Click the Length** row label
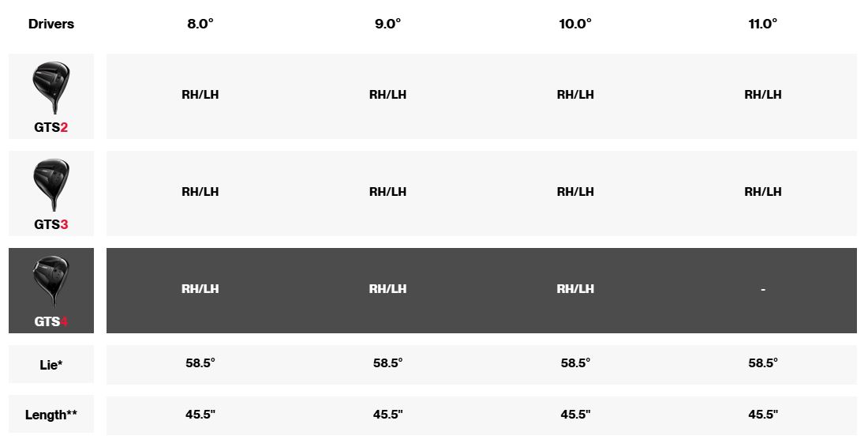 [51, 415]
